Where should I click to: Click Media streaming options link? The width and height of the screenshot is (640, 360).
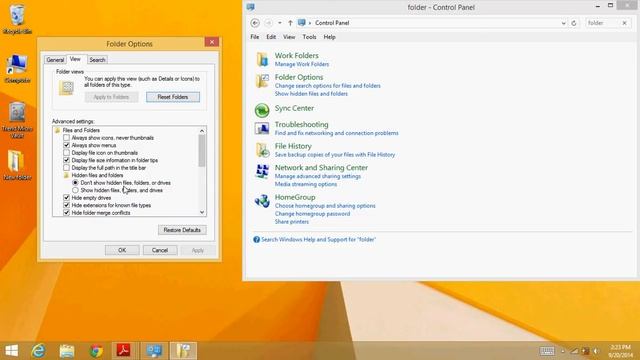(x=306, y=184)
